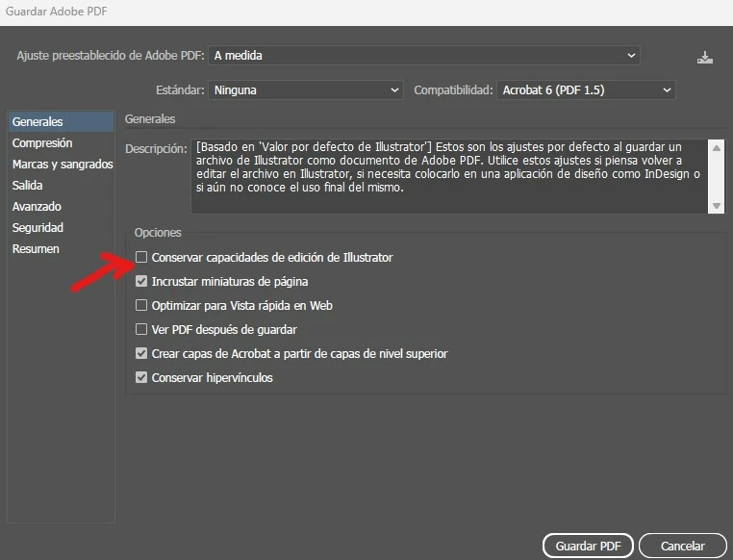Click the Descripción label
The image size is (733, 560).
click(x=156, y=148)
